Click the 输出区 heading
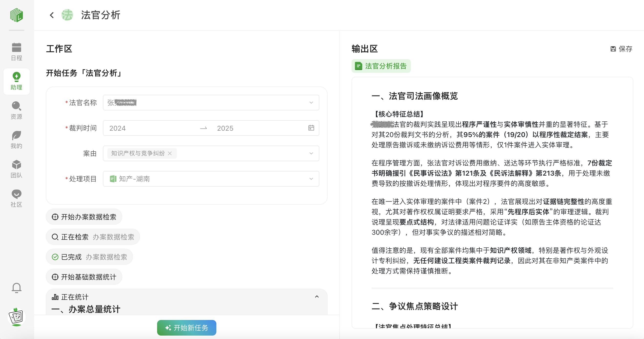 click(365, 49)
